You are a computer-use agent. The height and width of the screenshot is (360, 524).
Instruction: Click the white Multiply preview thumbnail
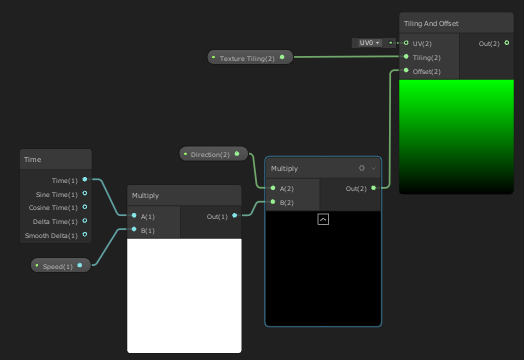click(x=184, y=295)
